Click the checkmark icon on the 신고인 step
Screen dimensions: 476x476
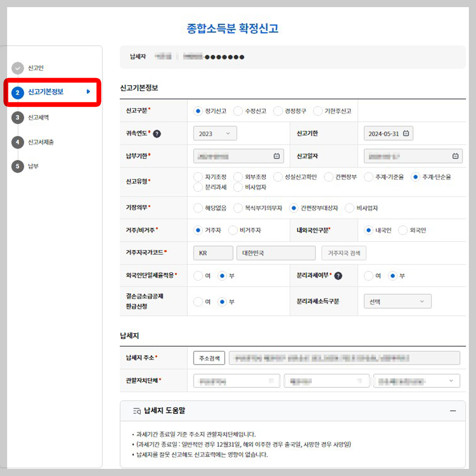tap(18, 68)
